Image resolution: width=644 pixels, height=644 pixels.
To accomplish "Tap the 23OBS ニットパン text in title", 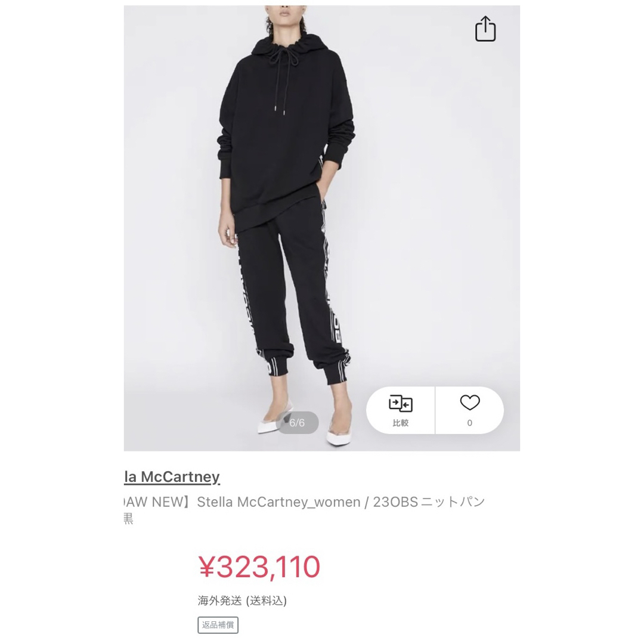I will (x=429, y=502).
